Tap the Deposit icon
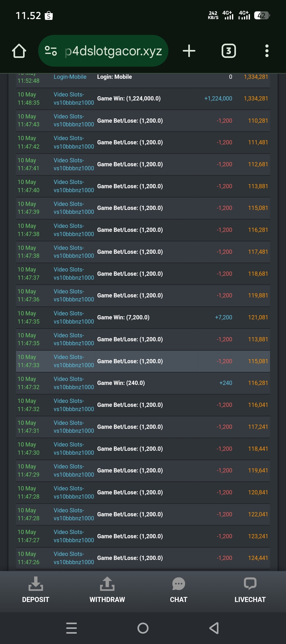Screen dimensions: 286x644 click(36, 583)
